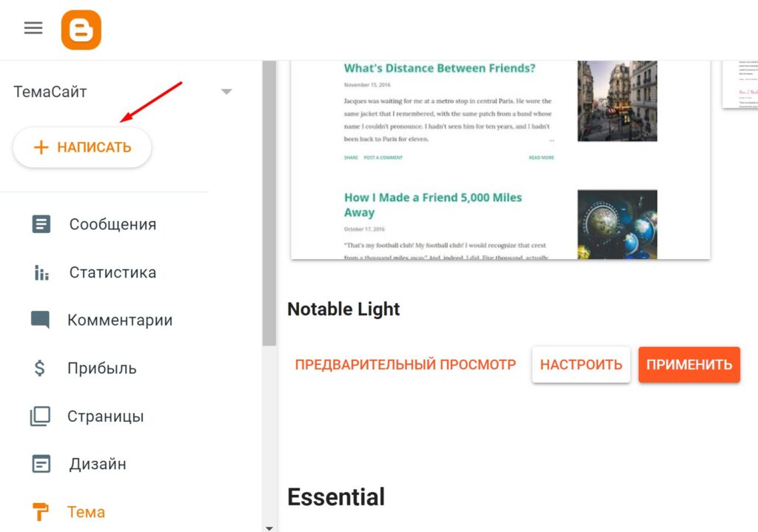Click the Essential heading
The height and width of the screenshot is (532, 758).
336,497
